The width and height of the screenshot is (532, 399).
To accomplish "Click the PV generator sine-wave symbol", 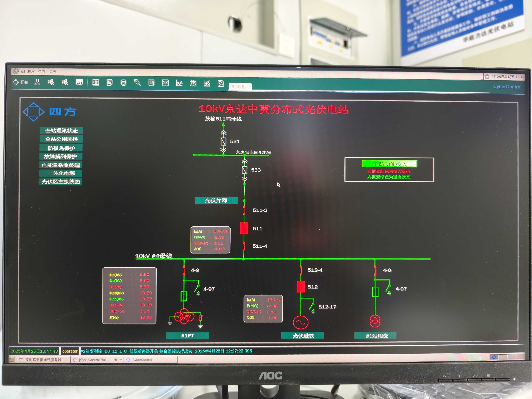I will point(301,322).
